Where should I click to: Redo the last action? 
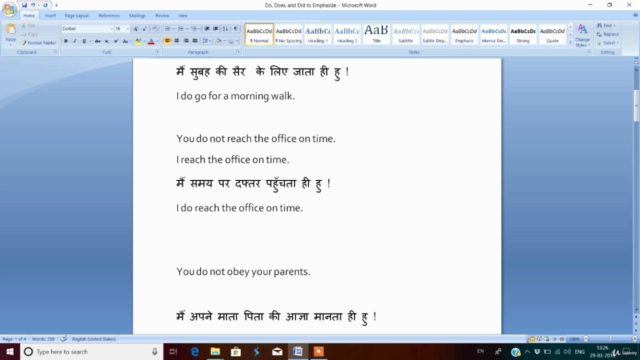pyautogui.click(x=45, y=5)
